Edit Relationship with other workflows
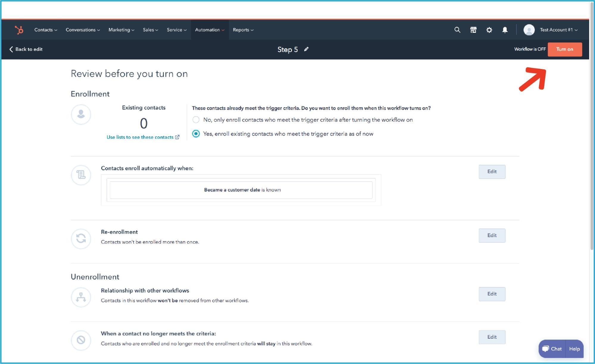The width and height of the screenshot is (595, 364). pos(492,294)
